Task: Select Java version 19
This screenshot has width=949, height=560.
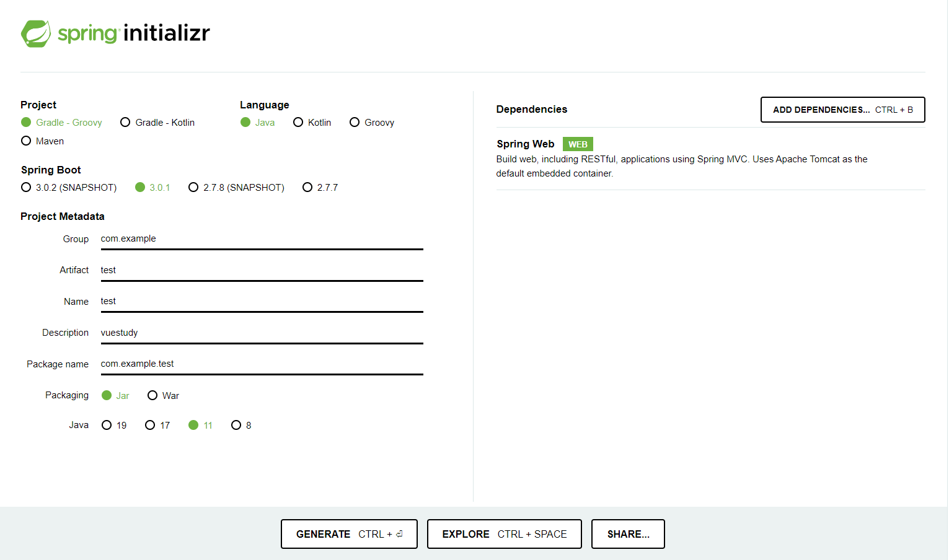Action: pos(114,426)
